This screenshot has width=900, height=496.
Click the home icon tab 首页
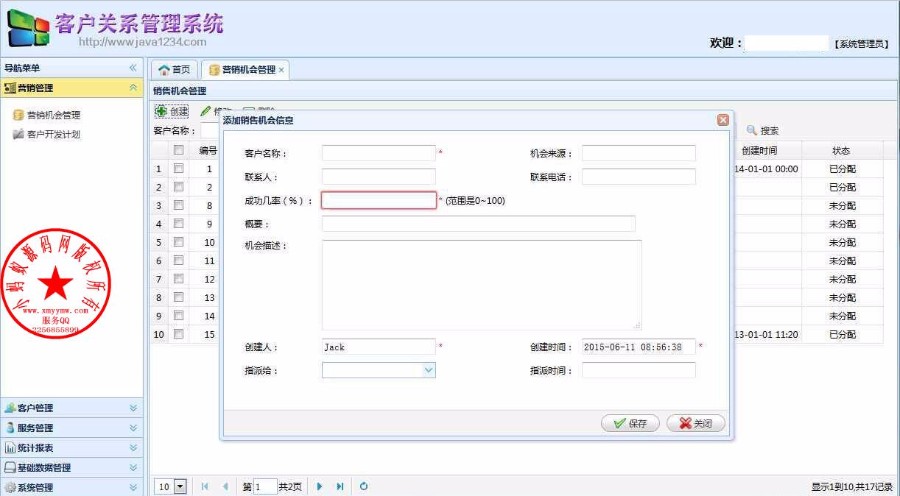[174, 69]
